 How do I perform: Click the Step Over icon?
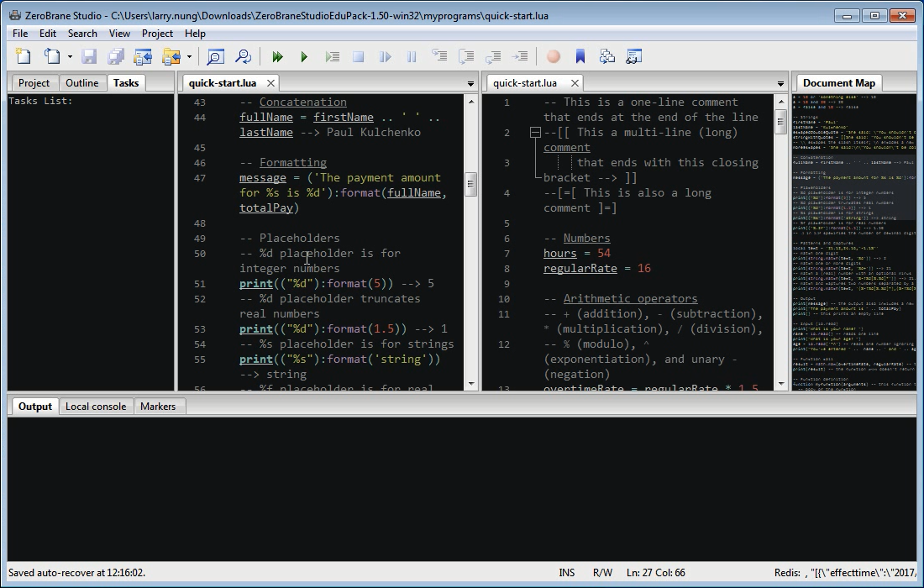pos(467,56)
